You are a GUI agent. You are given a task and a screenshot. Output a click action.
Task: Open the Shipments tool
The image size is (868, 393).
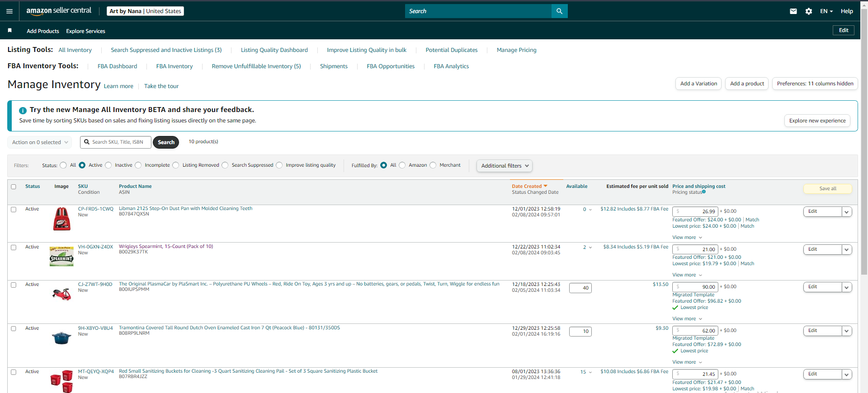[334, 66]
